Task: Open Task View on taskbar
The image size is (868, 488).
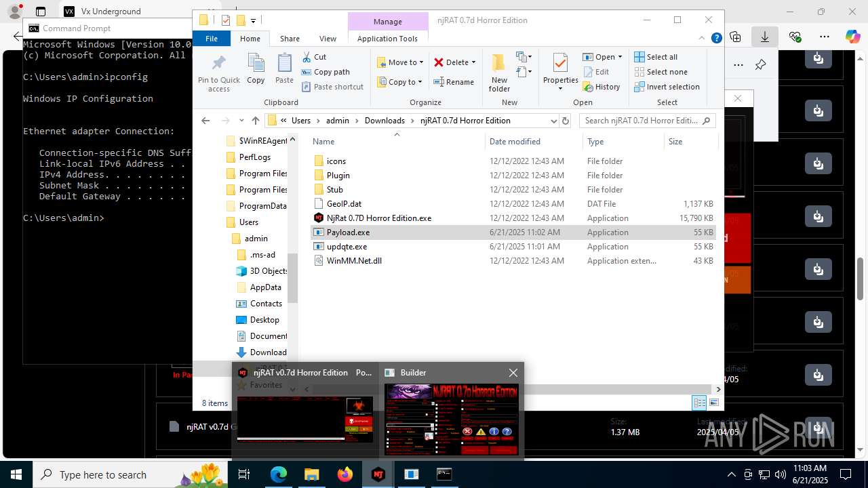Action: [244, 474]
